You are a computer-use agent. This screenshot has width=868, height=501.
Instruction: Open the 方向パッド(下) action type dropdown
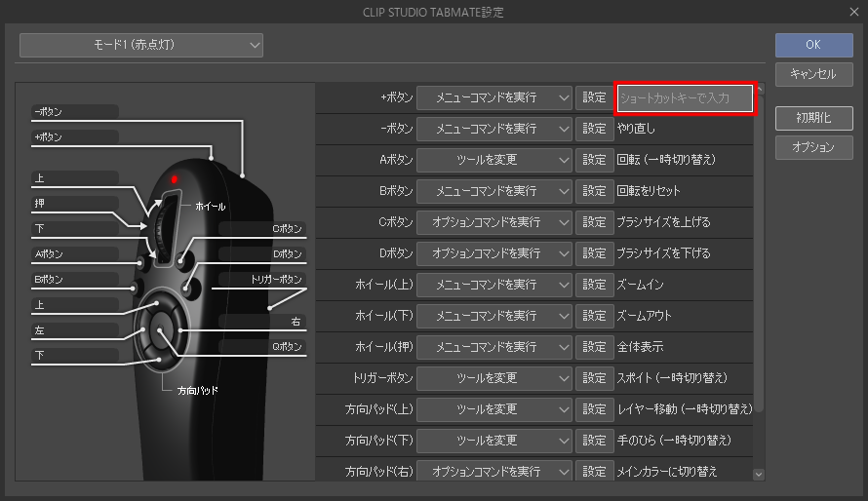[x=494, y=441]
